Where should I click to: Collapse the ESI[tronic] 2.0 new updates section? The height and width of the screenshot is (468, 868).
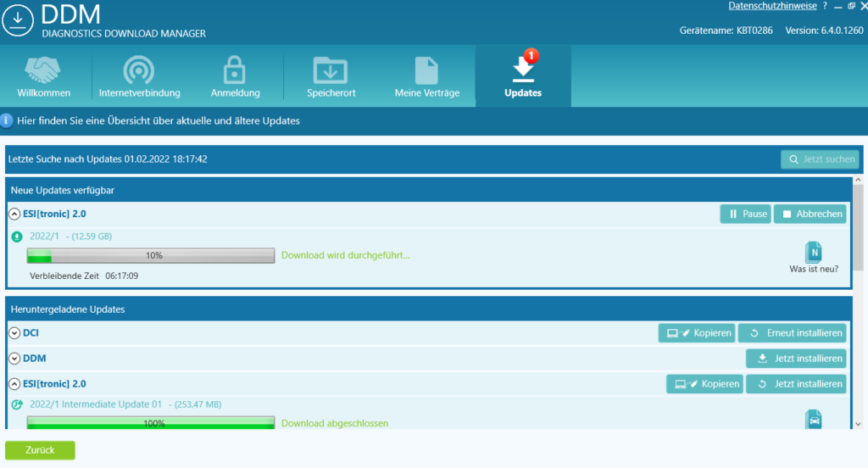coord(14,214)
